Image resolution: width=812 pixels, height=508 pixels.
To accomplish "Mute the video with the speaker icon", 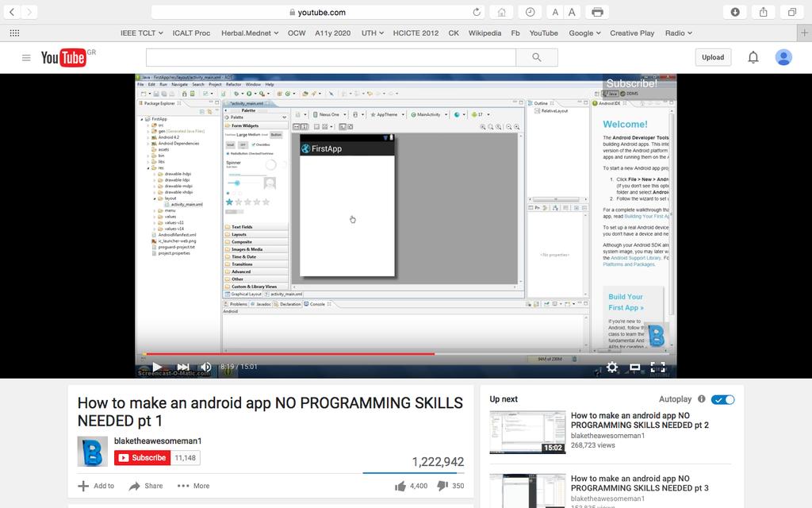I will (x=206, y=367).
